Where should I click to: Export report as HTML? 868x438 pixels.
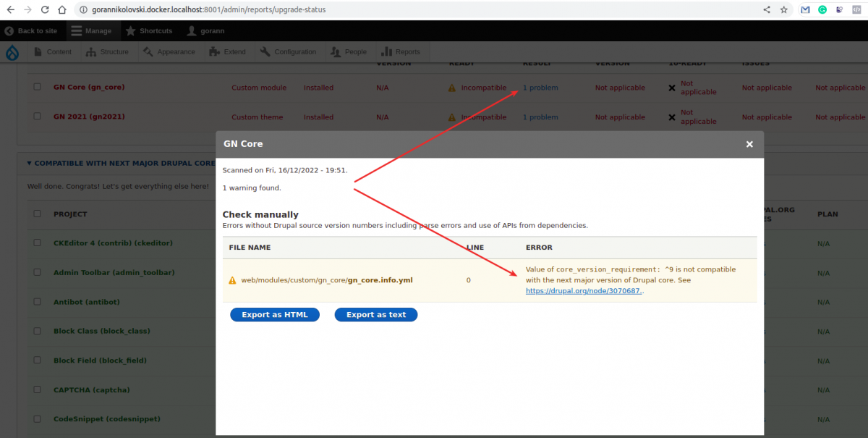[x=275, y=314]
